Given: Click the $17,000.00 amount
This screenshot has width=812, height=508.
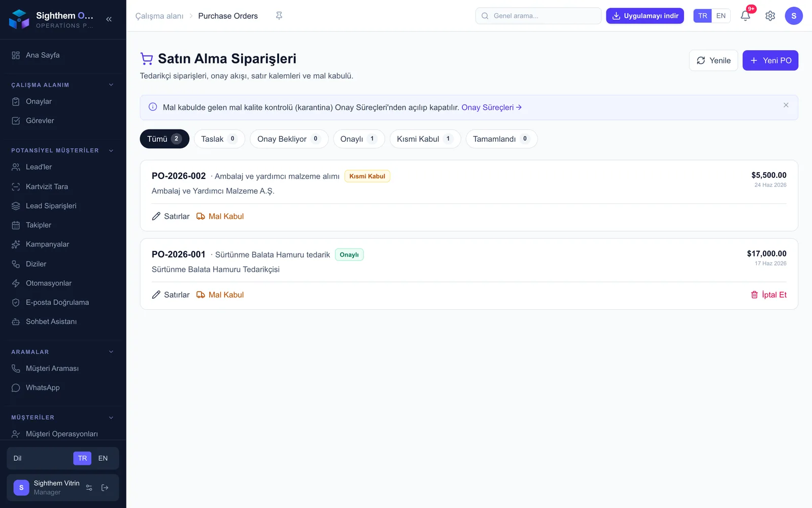Looking at the screenshot, I should coord(767,253).
